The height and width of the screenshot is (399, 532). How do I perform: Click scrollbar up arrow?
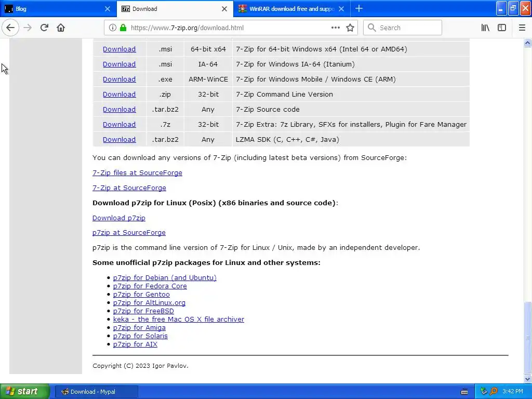pyautogui.click(x=527, y=43)
